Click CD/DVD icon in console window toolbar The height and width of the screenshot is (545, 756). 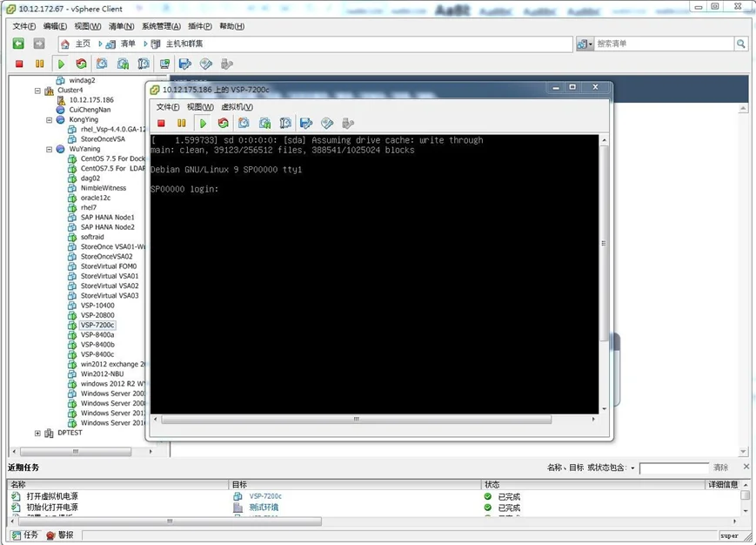(x=327, y=124)
